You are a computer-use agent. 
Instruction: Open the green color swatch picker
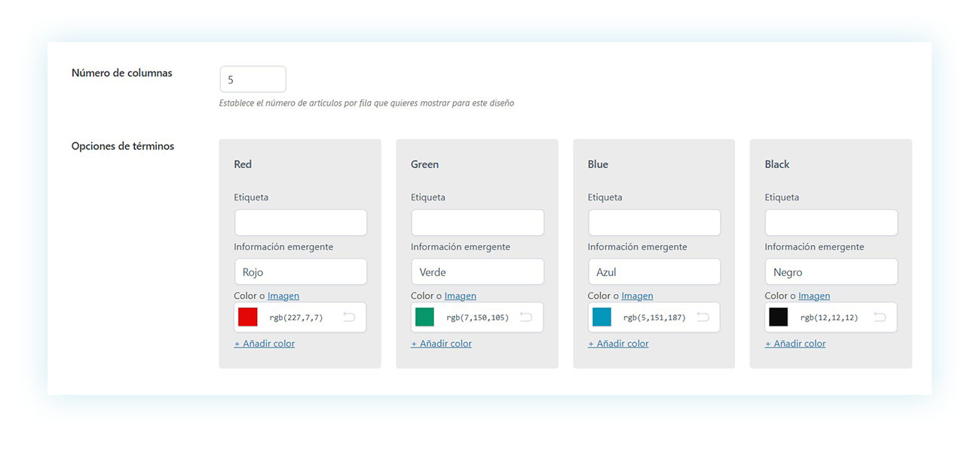coord(425,317)
